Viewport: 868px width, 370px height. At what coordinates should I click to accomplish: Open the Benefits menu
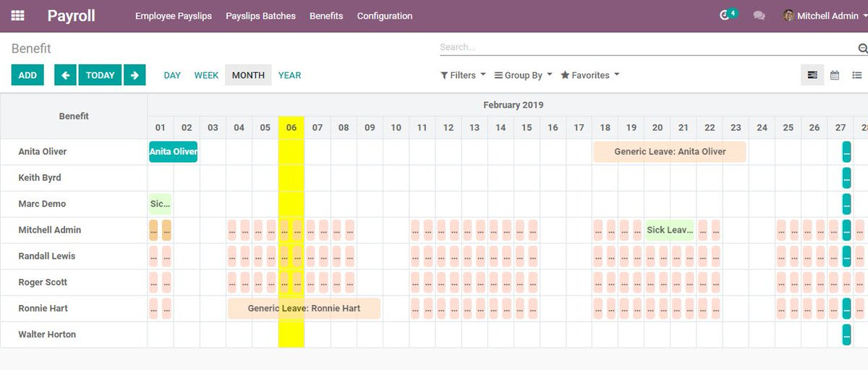coord(326,16)
